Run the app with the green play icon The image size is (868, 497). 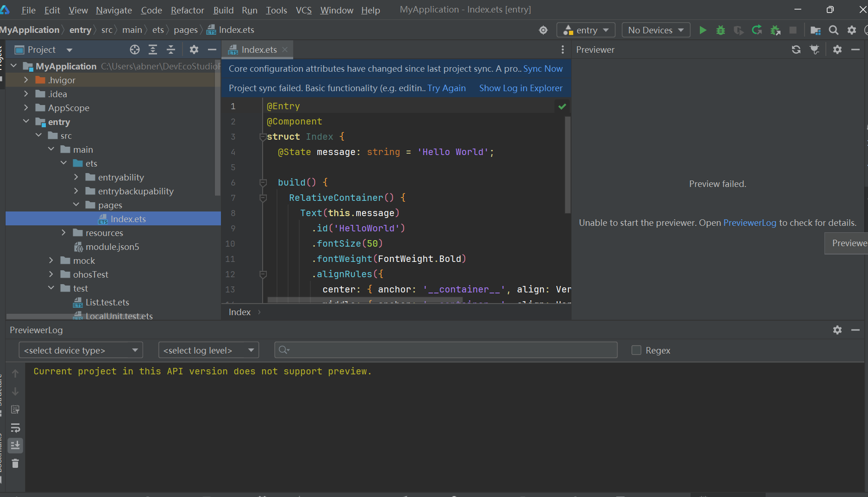tap(703, 30)
